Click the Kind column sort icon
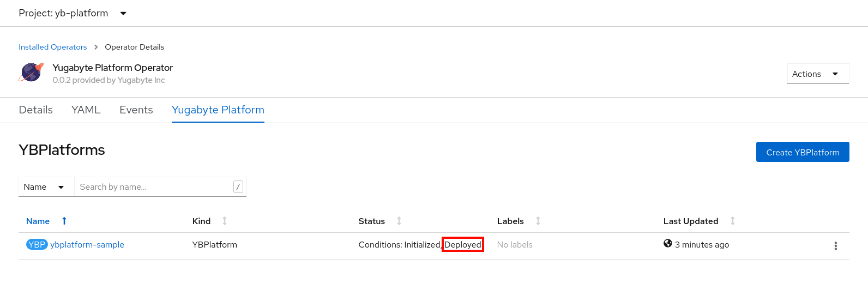Viewport: 868px width, 295px height. (x=225, y=221)
